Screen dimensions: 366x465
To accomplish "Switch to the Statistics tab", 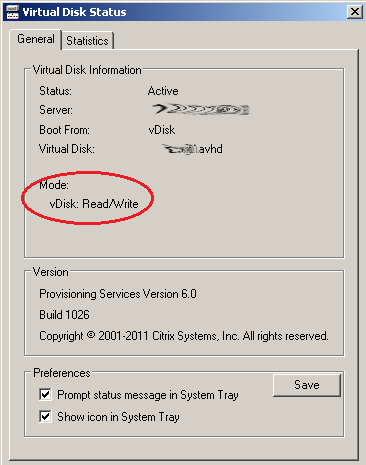I will (88, 41).
